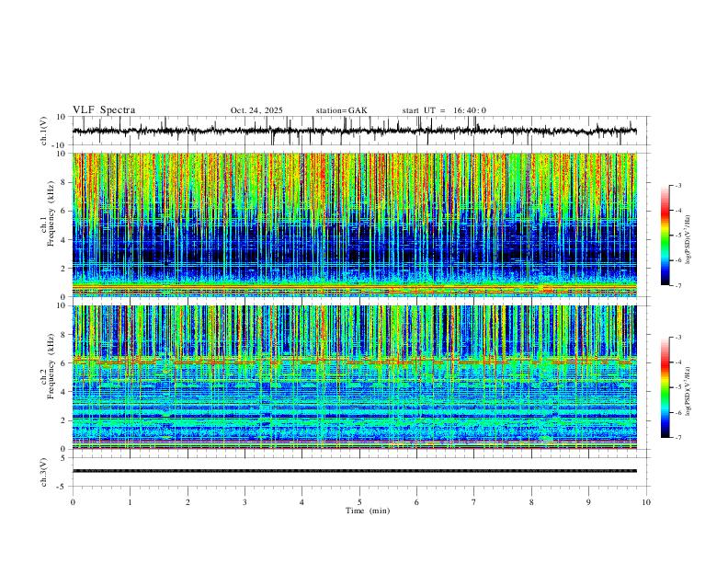The image size is (728, 563).
Task: Click the 'station=GAK' label
Action: (341, 110)
